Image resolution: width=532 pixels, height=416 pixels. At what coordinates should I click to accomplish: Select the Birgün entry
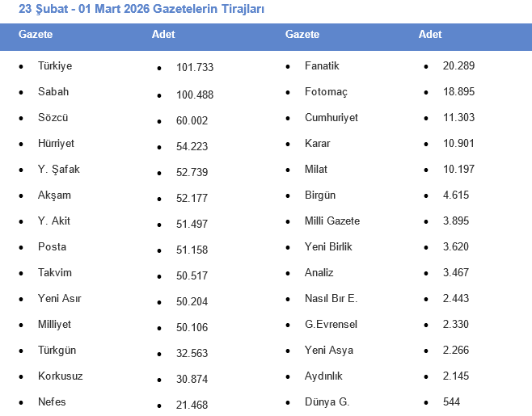pyautogui.click(x=320, y=195)
